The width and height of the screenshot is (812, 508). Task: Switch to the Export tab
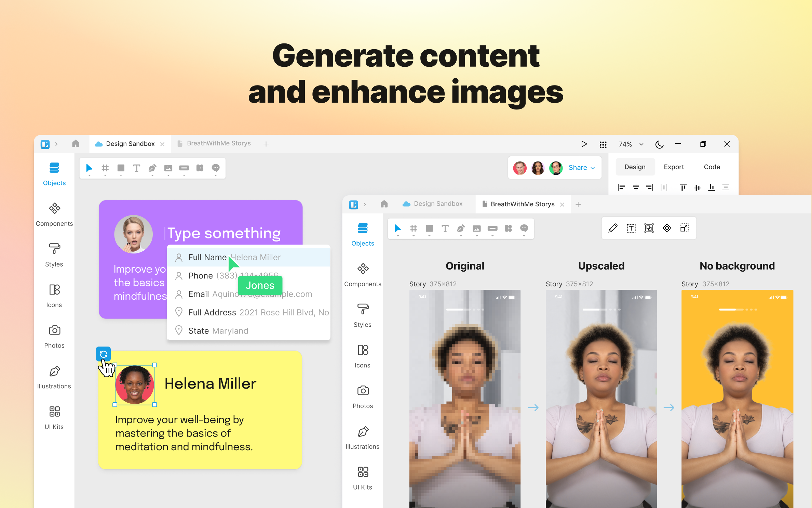click(x=674, y=167)
